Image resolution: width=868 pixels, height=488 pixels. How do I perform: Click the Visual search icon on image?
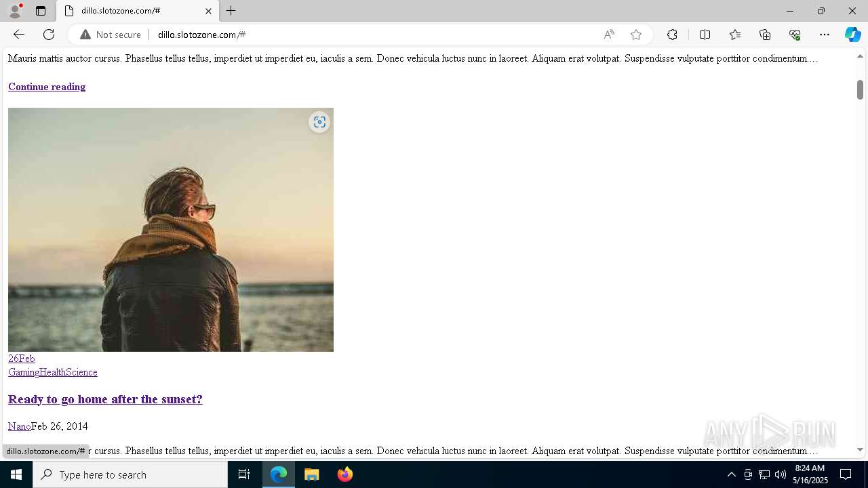pyautogui.click(x=319, y=122)
